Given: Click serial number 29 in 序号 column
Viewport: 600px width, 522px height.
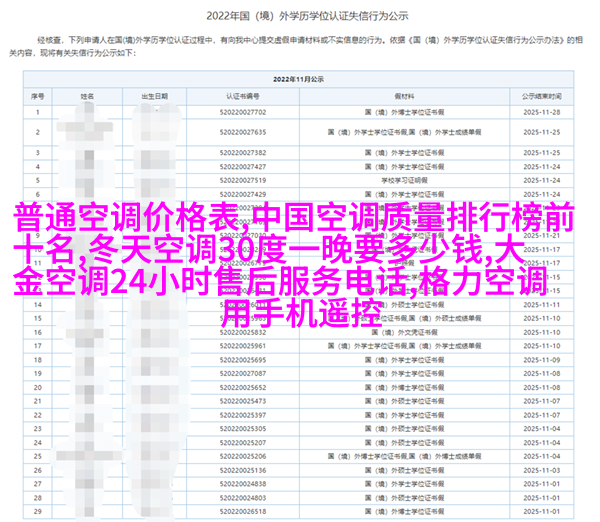Looking at the screenshot, I should click(38, 511).
